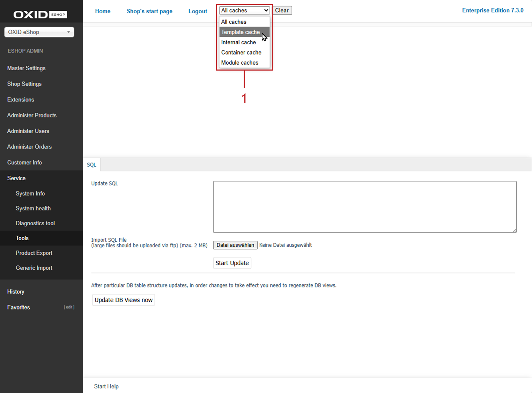Screen dimensions: 532x393
Task: Click the Favorites edit link
Action: tap(69, 307)
